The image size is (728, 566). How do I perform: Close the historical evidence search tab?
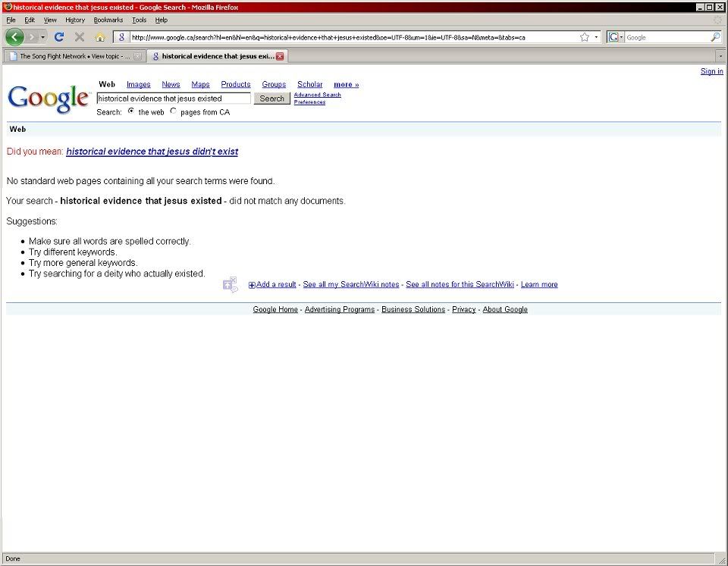point(280,56)
